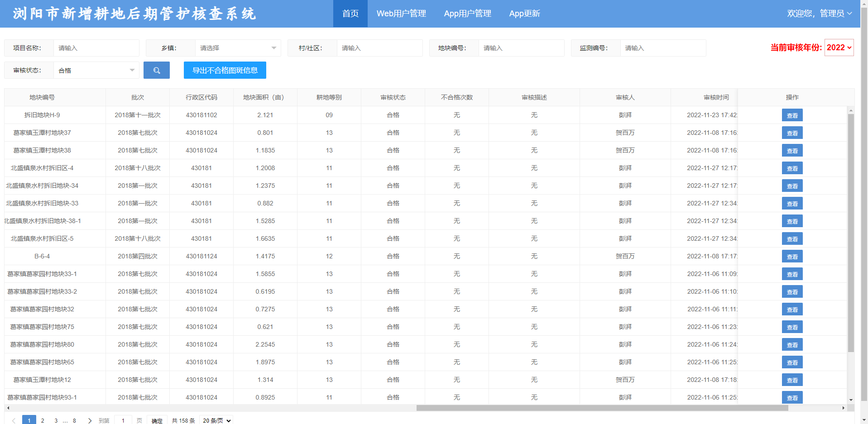Go to previous page with left chevron
Image resolution: width=868 pixels, height=424 pixels.
pos(14,420)
